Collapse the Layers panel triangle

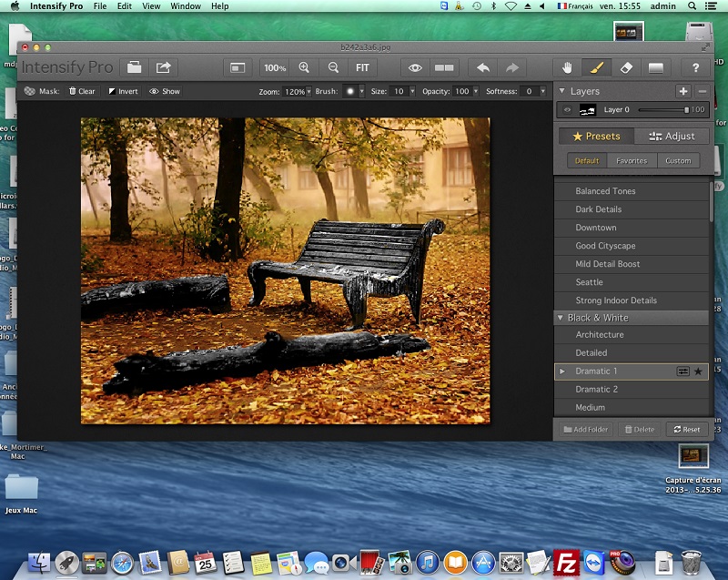(561, 91)
